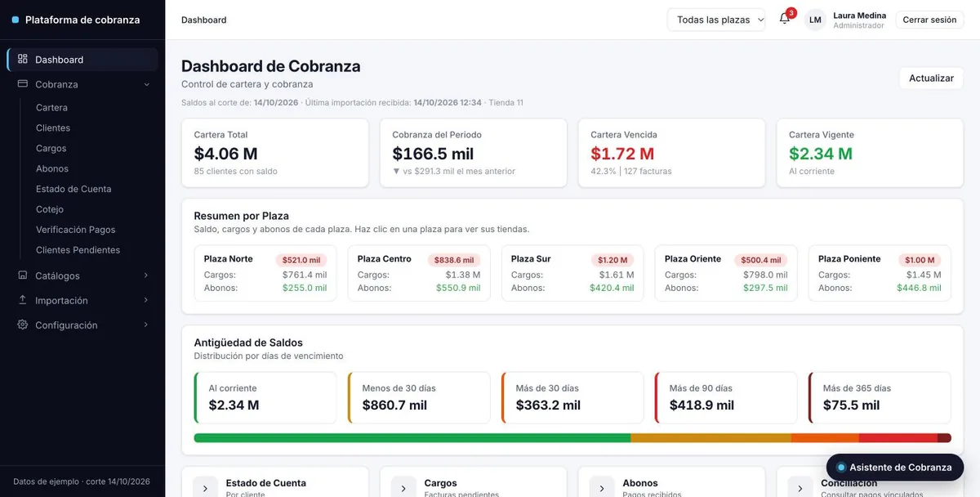The image size is (980, 497).
Task: Select the Plaza Sur card
Action: click(x=572, y=273)
